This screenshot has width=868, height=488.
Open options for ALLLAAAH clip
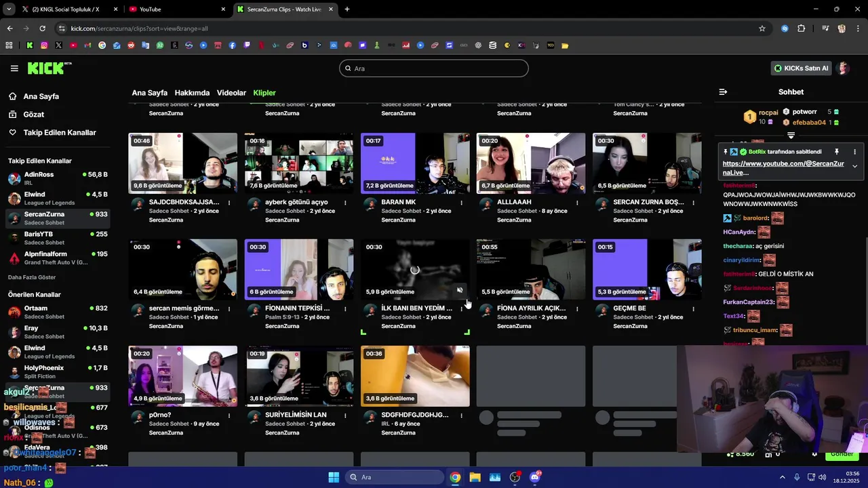[577, 203]
